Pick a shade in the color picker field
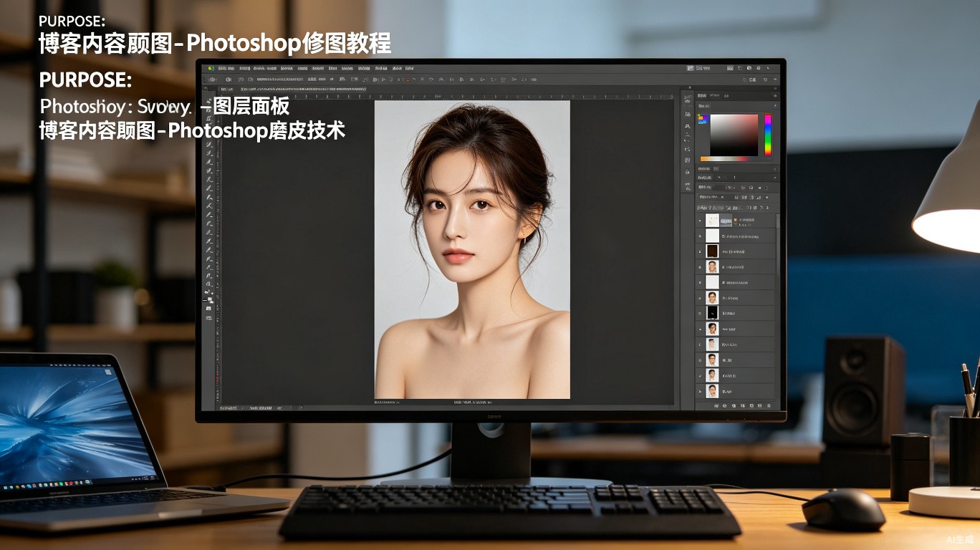 point(734,135)
